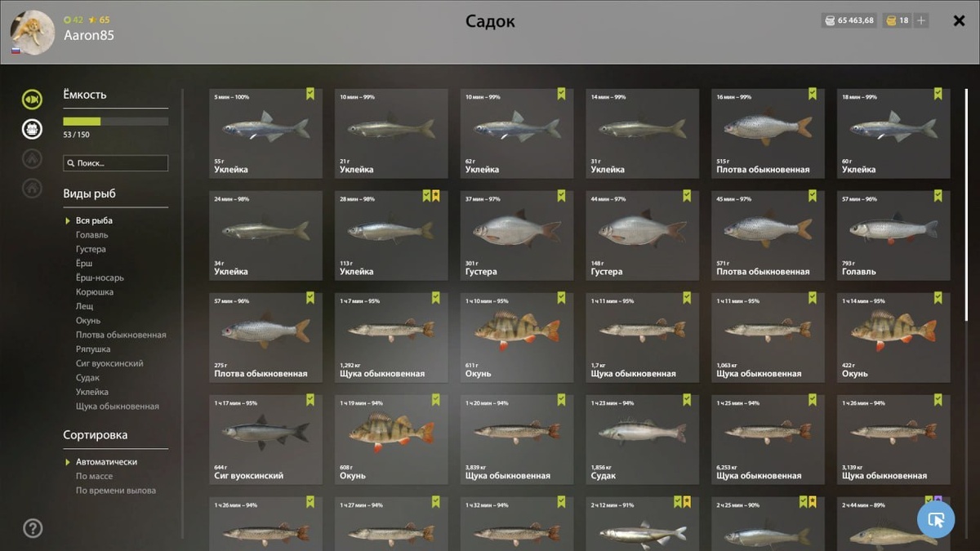Filter the list by Щука обыкновенная
The image size is (980, 551).
118,407
